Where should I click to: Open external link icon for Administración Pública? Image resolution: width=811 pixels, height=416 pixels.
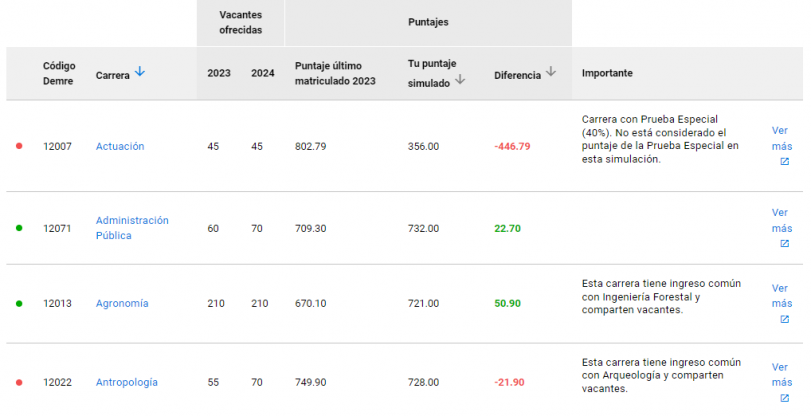point(784,243)
